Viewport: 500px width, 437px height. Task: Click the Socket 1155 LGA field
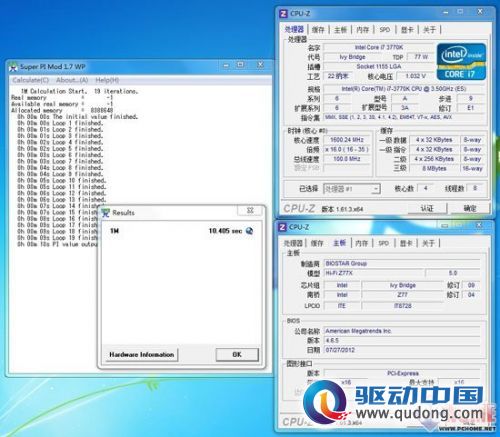click(x=379, y=67)
